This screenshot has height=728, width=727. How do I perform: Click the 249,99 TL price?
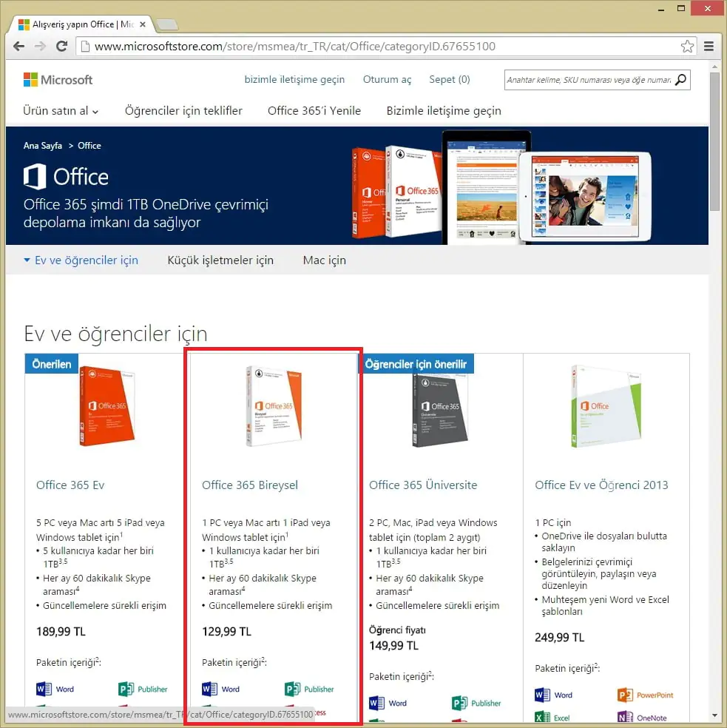pos(559,638)
